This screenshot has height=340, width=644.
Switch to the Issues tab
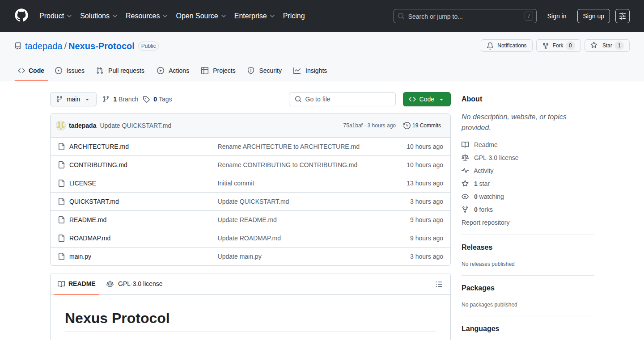click(70, 71)
